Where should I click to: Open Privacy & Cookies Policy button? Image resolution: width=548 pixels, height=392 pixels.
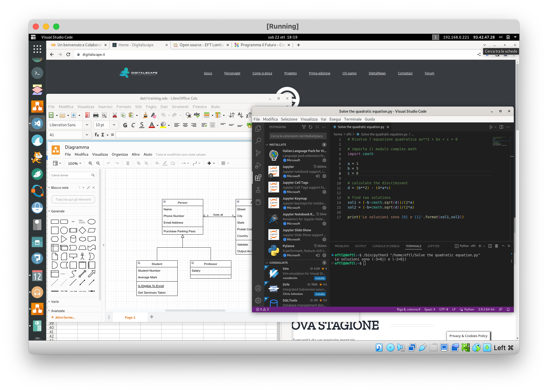[x=468, y=336]
